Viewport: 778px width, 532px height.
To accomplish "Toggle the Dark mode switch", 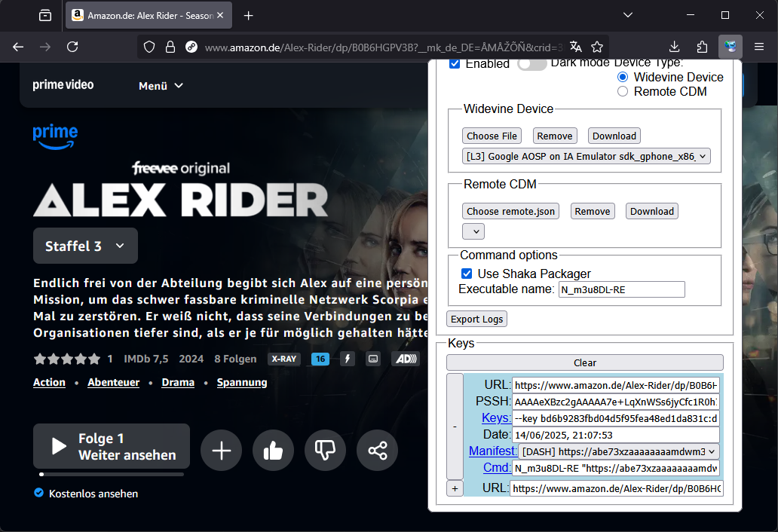I will 531,64.
